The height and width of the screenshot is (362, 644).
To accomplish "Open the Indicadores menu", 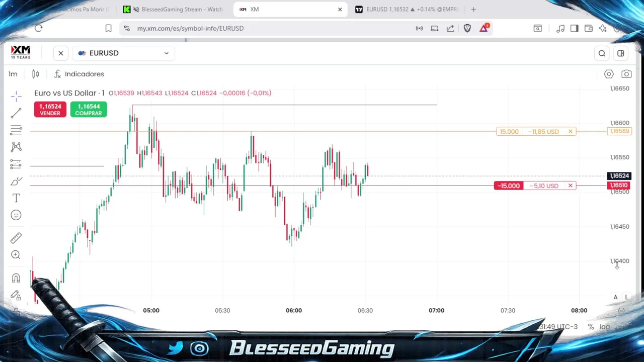I will coord(79,74).
